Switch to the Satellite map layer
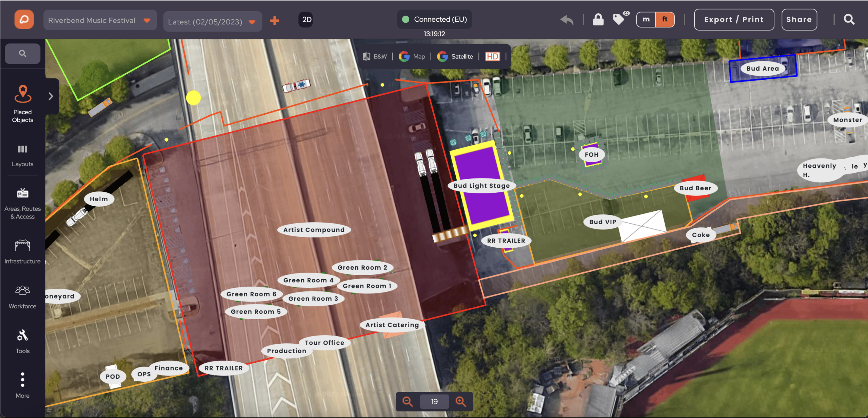Image resolution: width=868 pixels, height=418 pixels. click(455, 56)
